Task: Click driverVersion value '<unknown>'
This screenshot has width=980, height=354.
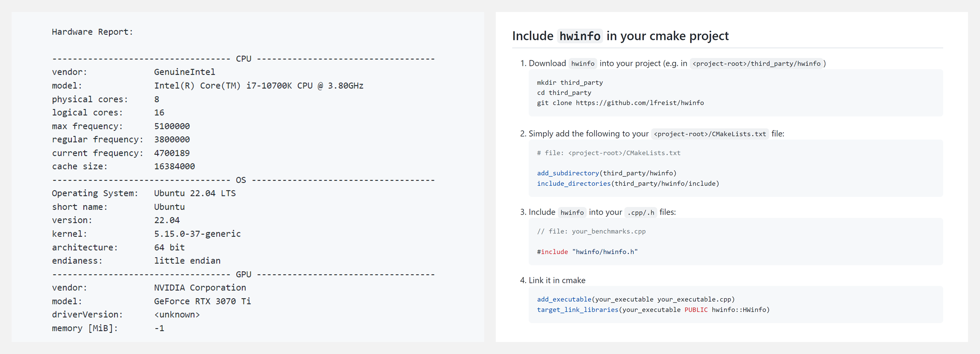Action: pos(177,314)
